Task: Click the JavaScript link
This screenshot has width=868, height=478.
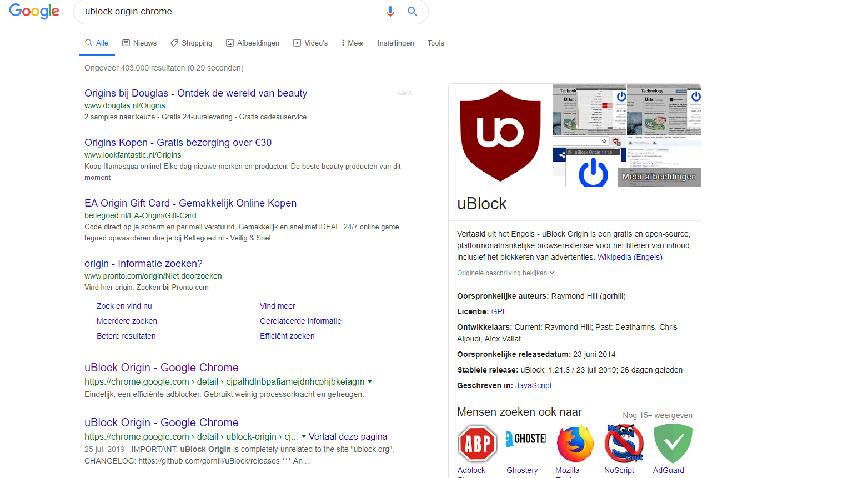Action: [533, 385]
